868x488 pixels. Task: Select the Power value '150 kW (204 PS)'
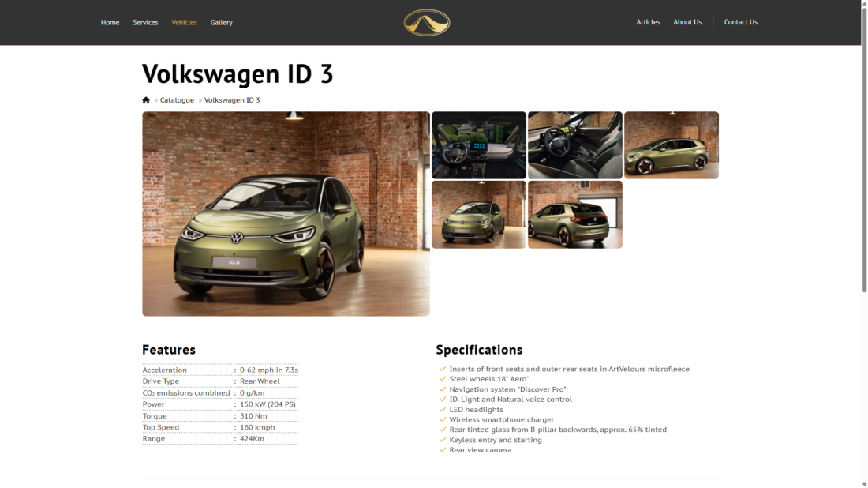268,404
